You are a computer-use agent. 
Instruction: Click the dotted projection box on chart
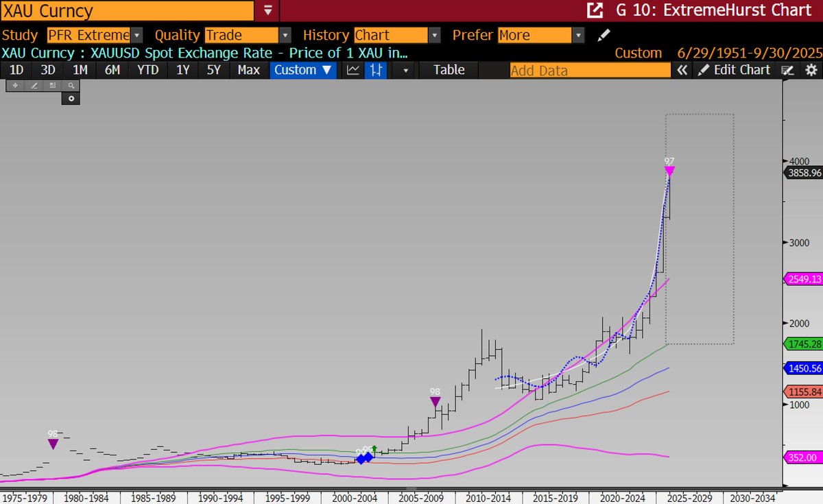pos(700,229)
